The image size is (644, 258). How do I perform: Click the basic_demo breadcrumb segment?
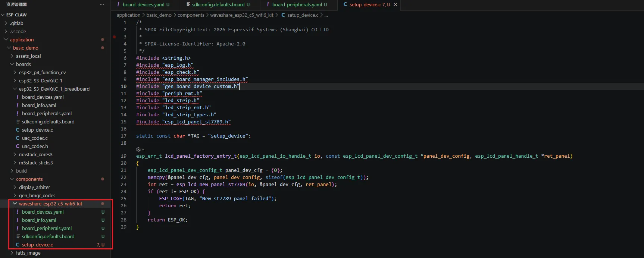pos(159,15)
